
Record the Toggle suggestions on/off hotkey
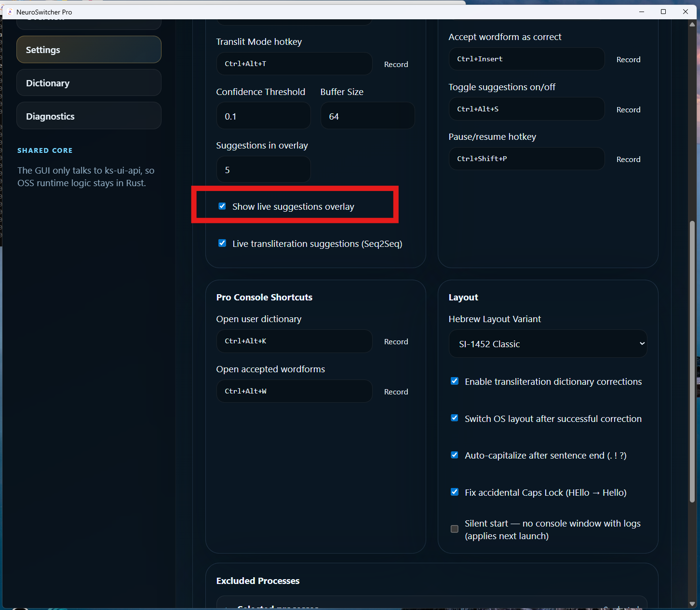click(x=628, y=109)
